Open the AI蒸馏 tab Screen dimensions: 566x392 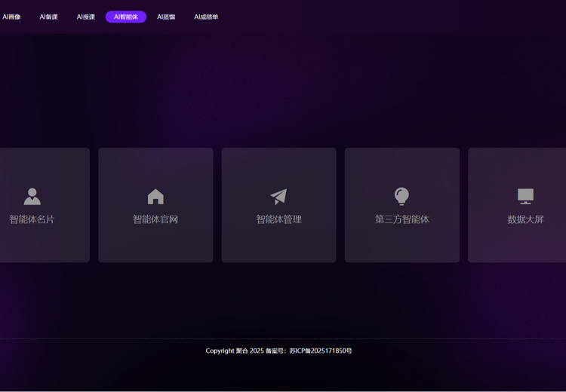tap(166, 17)
